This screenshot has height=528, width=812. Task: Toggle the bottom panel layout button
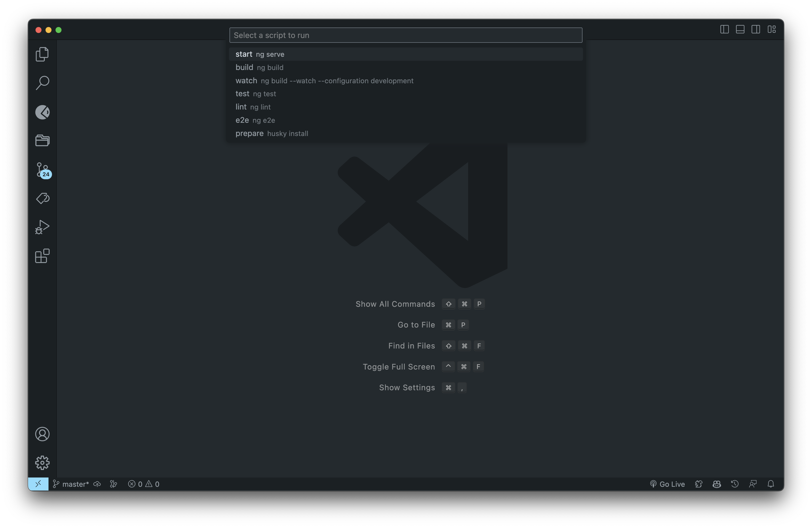tap(740, 29)
